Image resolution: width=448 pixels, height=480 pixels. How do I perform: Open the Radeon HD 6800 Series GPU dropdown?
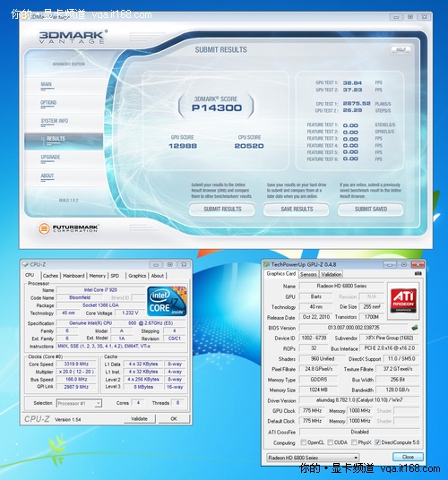[313, 458]
